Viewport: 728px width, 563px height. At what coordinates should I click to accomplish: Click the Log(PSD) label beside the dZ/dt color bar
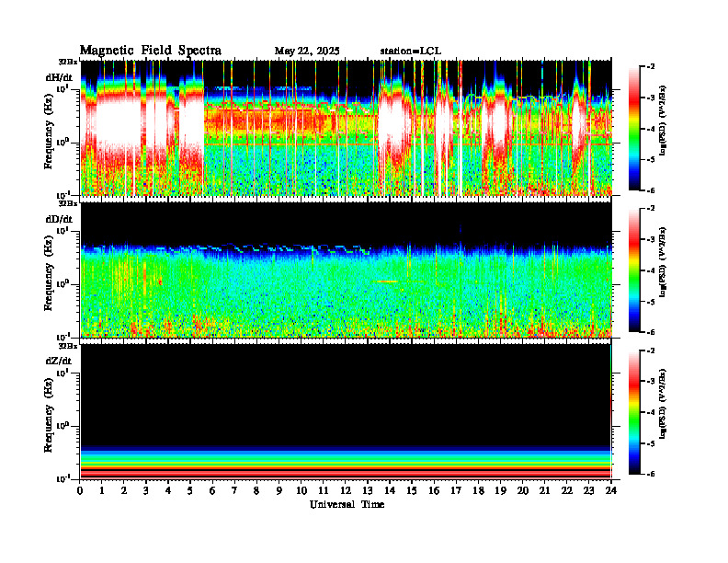pyautogui.click(x=663, y=404)
